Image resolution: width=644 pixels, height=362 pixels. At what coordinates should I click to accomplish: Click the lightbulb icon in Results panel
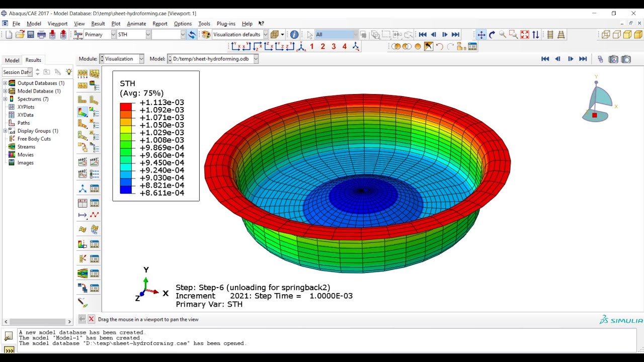click(x=69, y=72)
